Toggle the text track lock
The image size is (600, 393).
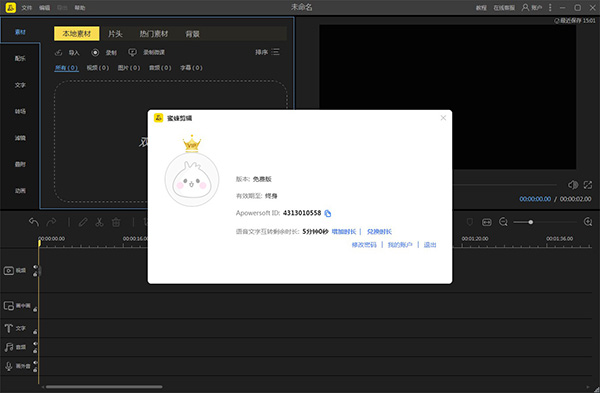point(35,331)
